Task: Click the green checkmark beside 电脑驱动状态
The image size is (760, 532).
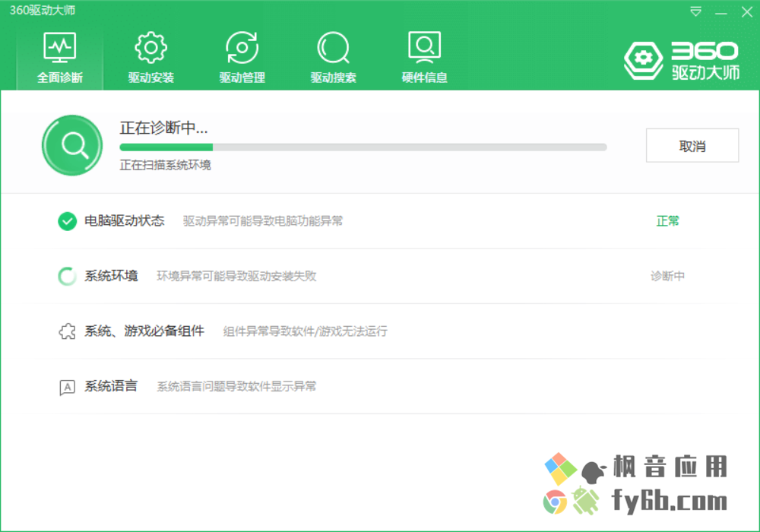Action: (x=68, y=221)
